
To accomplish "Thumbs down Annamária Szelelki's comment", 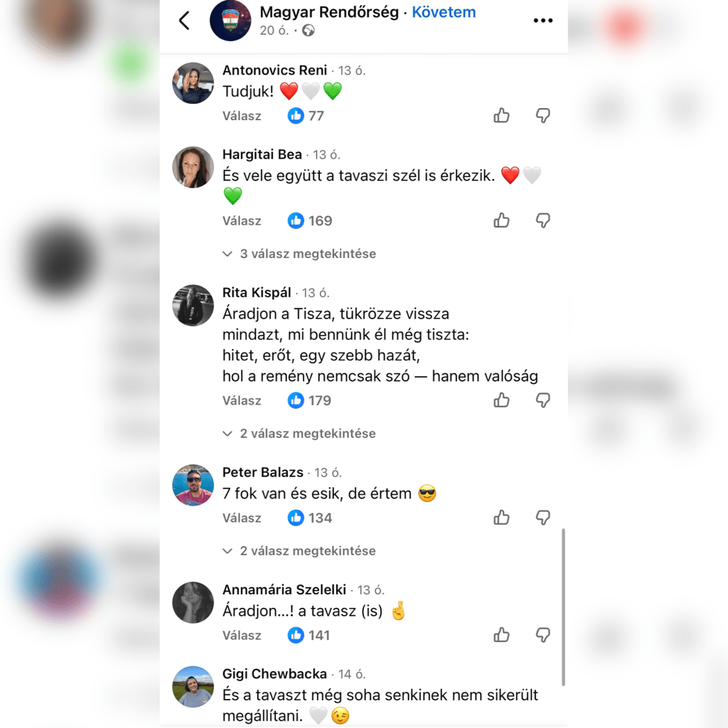I will click(x=542, y=635).
